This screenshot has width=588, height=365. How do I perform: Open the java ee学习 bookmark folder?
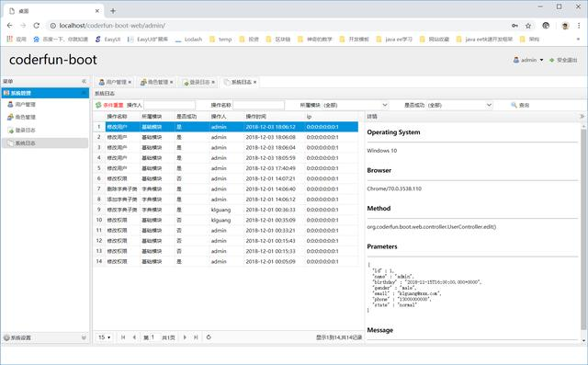(x=394, y=39)
